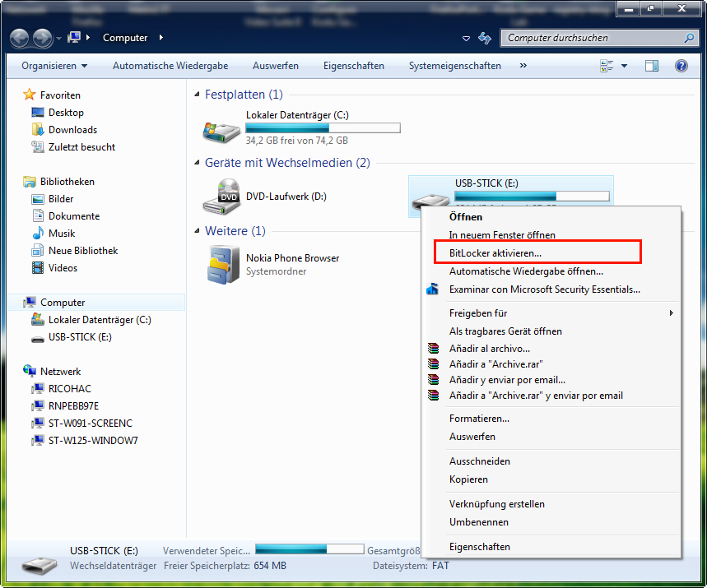Click the refresh icon beside address bar
707x588 pixels.
point(485,38)
